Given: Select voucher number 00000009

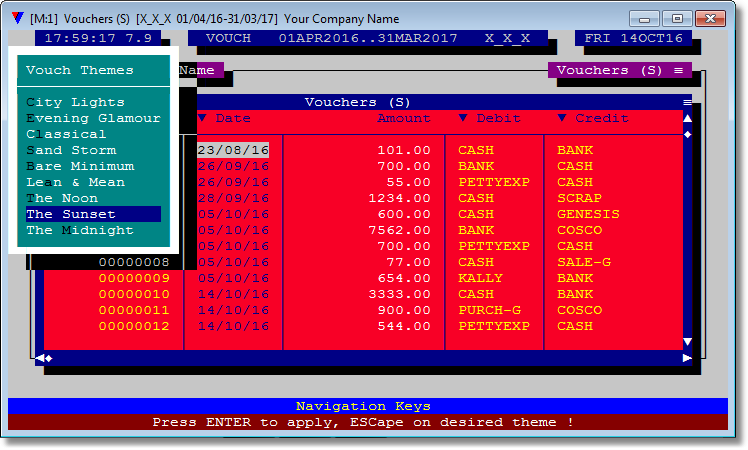Looking at the screenshot, I should (134, 278).
